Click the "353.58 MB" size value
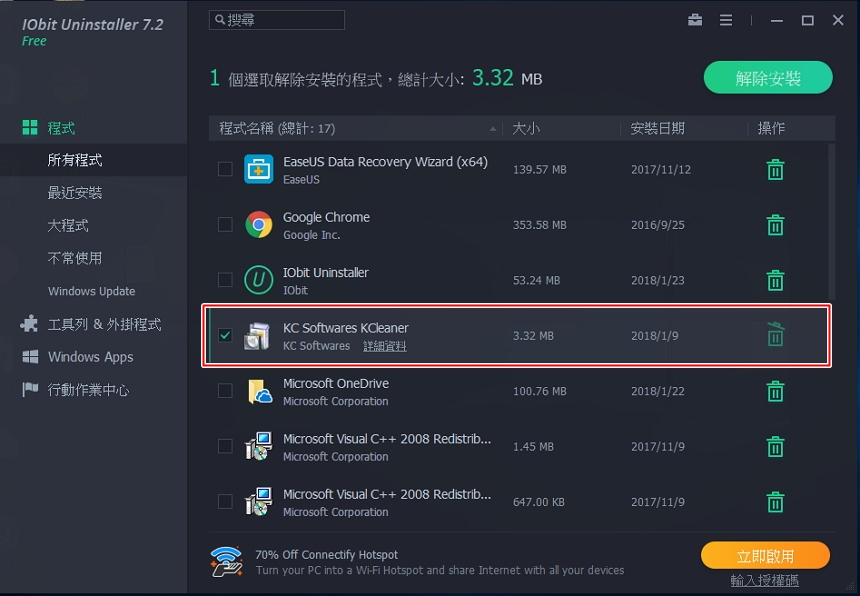 point(540,225)
